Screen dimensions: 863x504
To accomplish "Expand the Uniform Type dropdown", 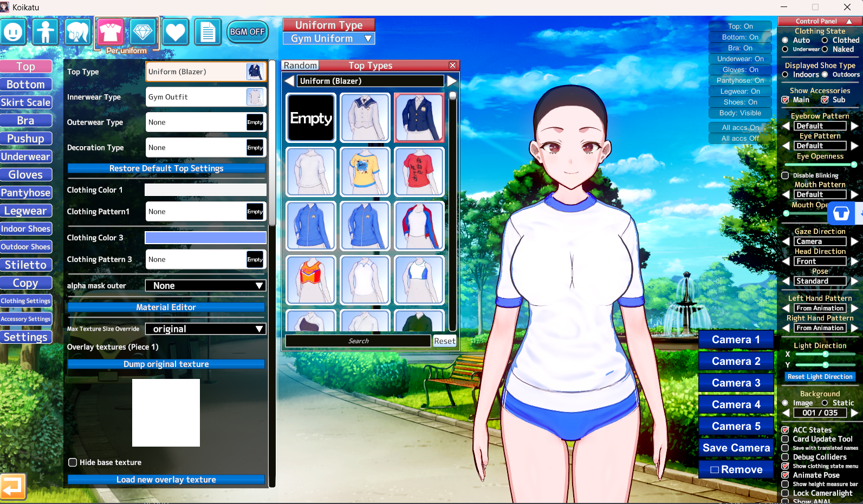I will click(x=328, y=38).
